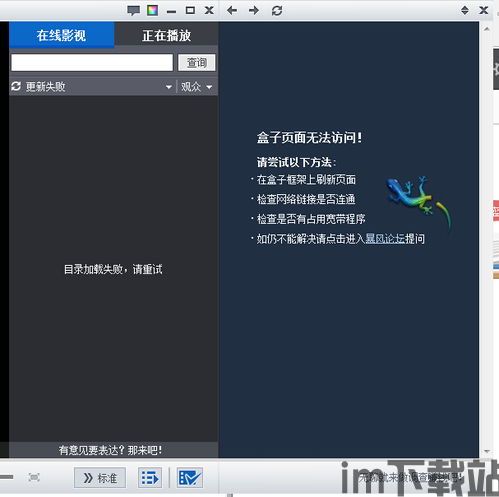Image resolution: width=499 pixels, height=497 pixels.
Task: Click 检查网络链接是否连通 text
Action: pos(306,199)
